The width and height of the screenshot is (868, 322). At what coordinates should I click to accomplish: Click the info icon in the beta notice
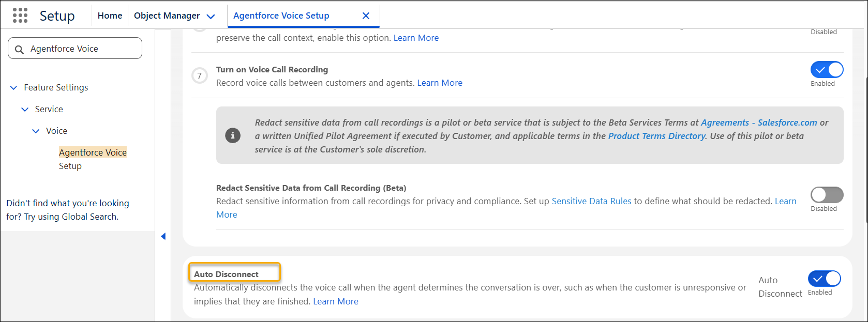click(x=233, y=135)
